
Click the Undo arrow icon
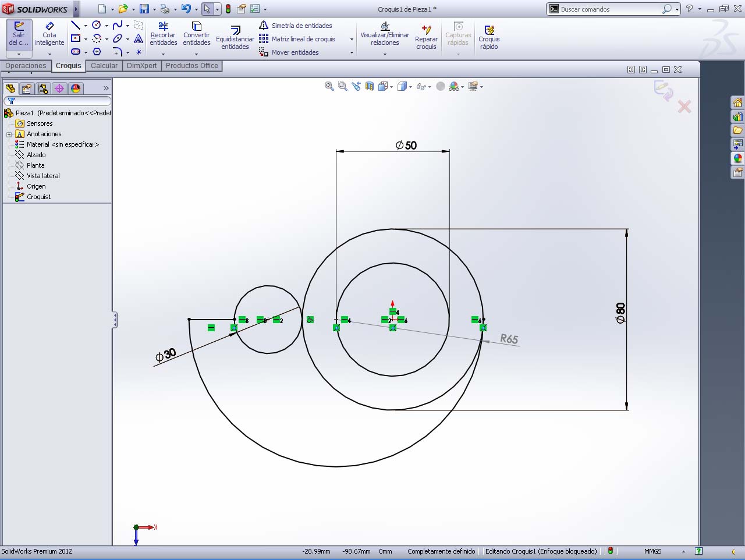click(x=186, y=9)
